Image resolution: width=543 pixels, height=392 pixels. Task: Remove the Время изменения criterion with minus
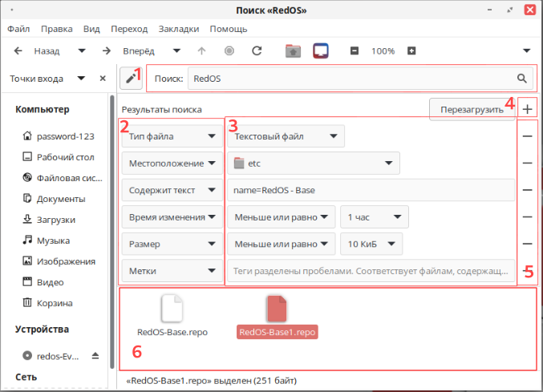[x=528, y=217]
